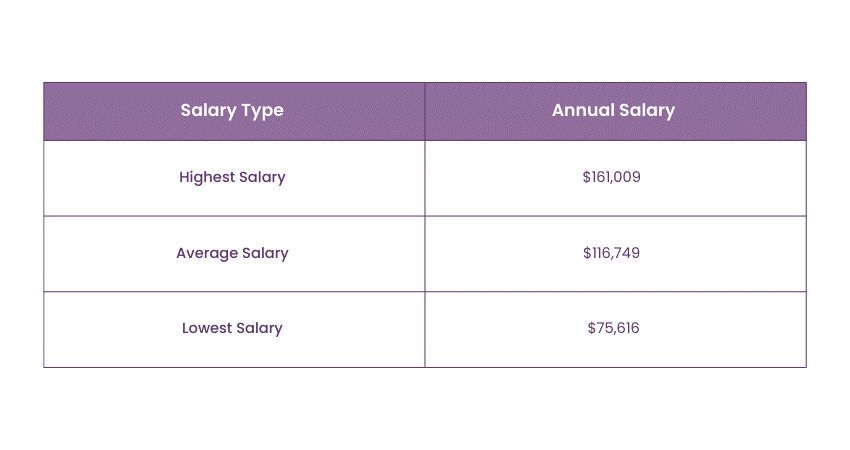Viewport: 850px width, 450px height.
Task: Select the Average Salary cell
Action: click(232, 253)
